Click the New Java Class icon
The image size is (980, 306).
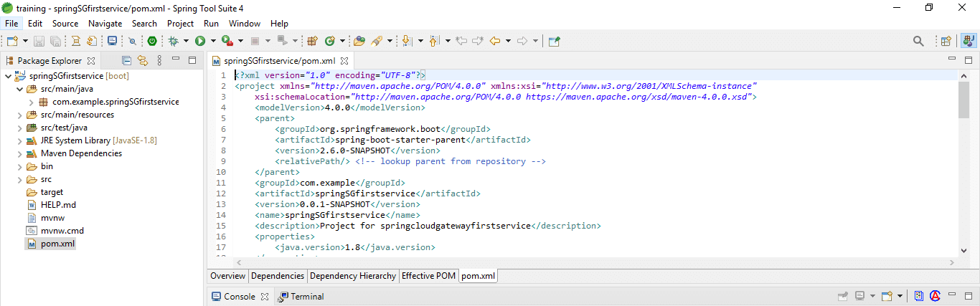[330, 42]
